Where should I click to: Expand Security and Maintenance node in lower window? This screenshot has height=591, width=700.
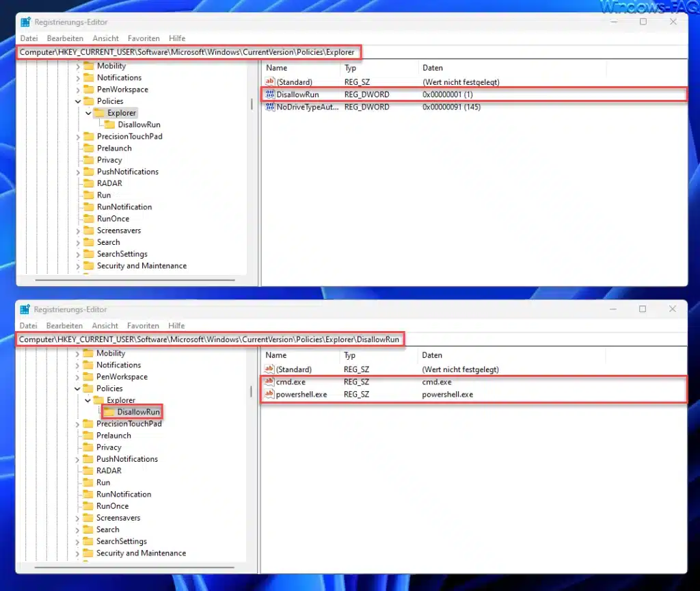click(x=77, y=553)
